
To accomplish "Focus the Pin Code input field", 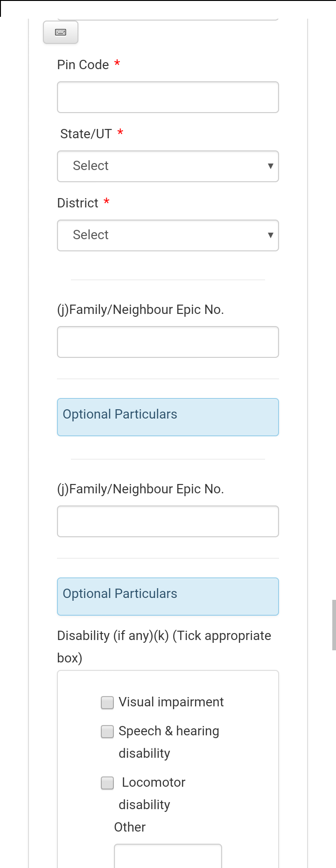I will coord(168,97).
